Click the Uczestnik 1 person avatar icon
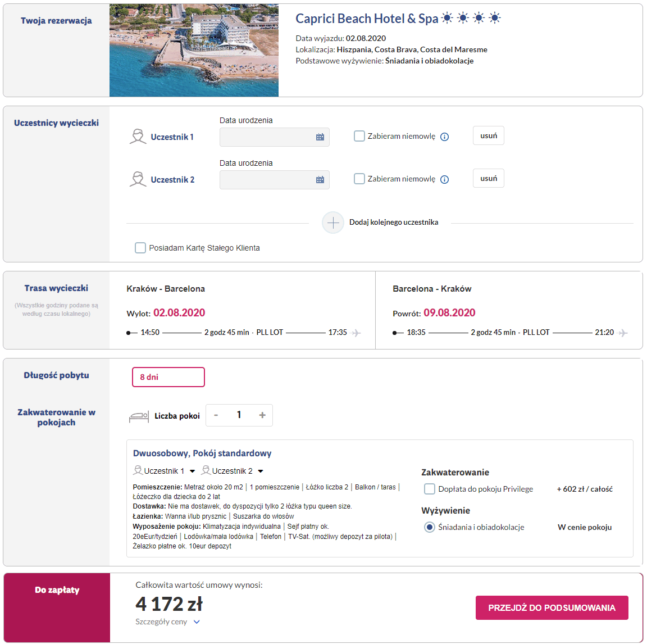The height and width of the screenshot is (644, 647). (x=138, y=137)
